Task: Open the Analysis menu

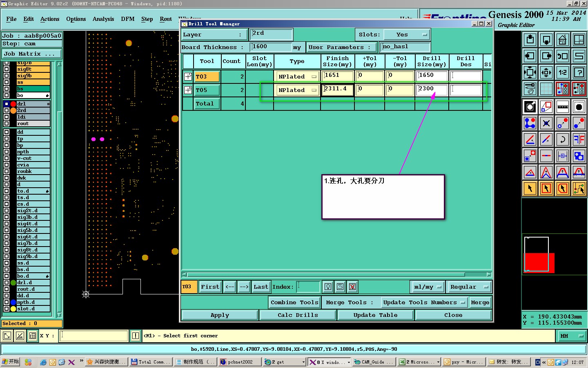Action: pyautogui.click(x=103, y=19)
